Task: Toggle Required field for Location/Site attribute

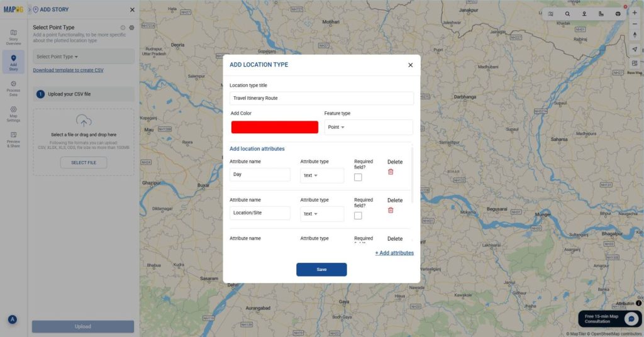Action: click(x=358, y=216)
